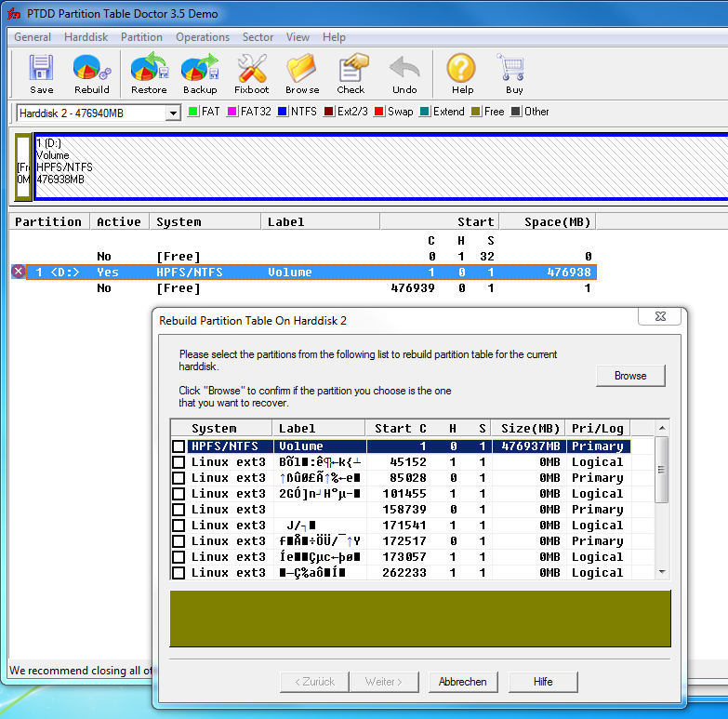Click the Weiter button

[x=384, y=682]
